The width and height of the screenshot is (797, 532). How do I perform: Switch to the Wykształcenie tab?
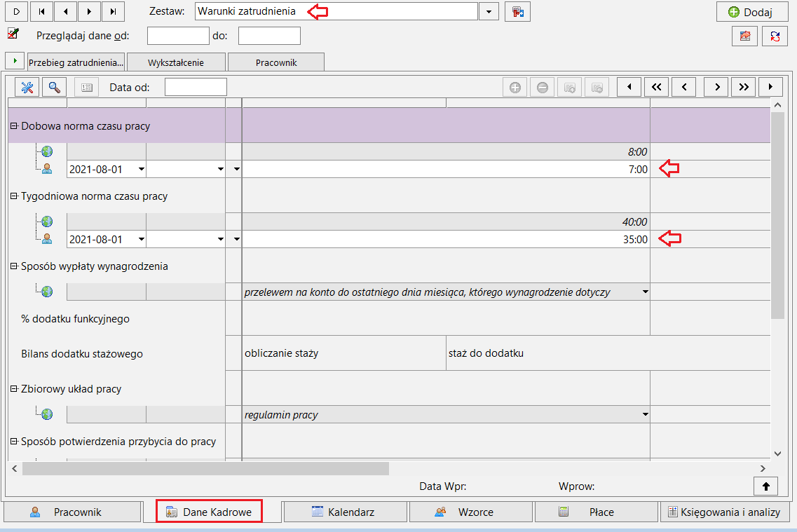176,62
